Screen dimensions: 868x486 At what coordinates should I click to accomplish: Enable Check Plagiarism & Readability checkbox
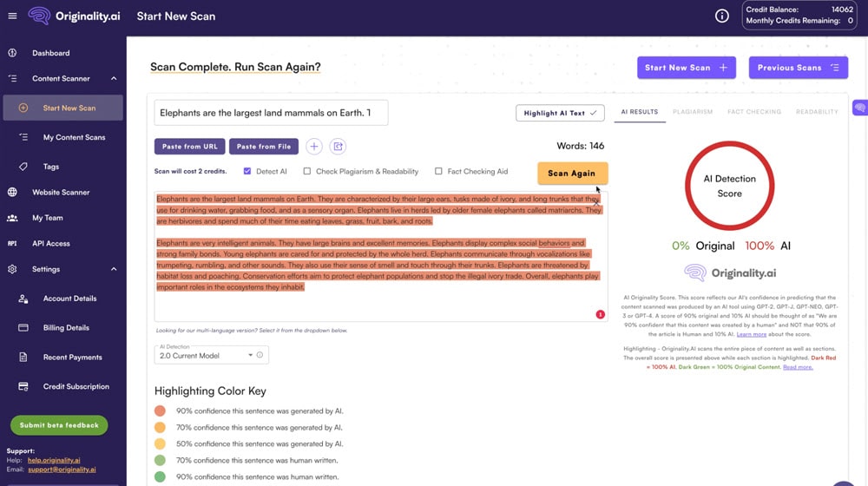tap(306, 171)
